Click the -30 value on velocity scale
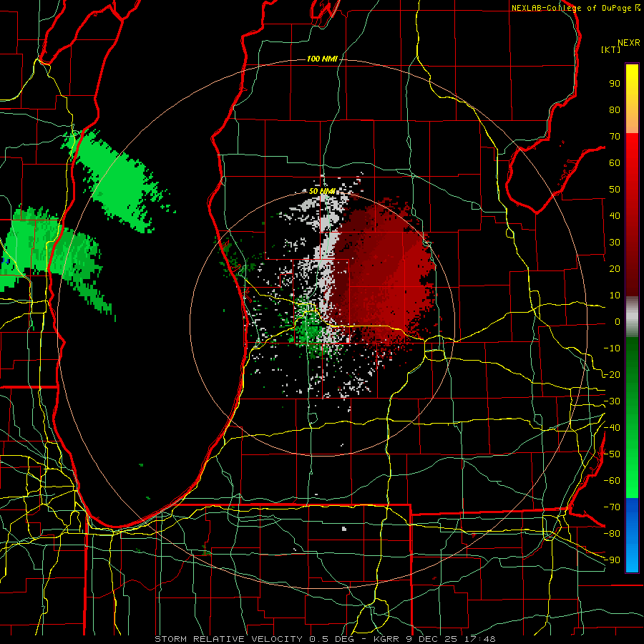The height and width of the screenshot is (644, 644). [x=612, y=401]
